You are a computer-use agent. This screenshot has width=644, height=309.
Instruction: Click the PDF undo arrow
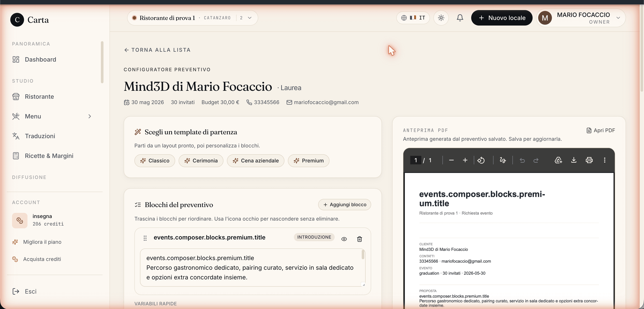coord(522,160)
